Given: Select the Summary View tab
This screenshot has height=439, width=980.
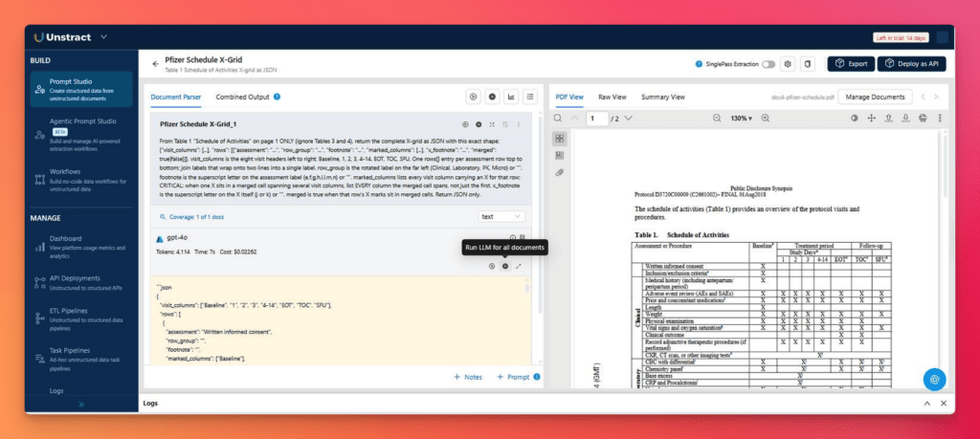Looking at the screenshot, I should [663, 97].
